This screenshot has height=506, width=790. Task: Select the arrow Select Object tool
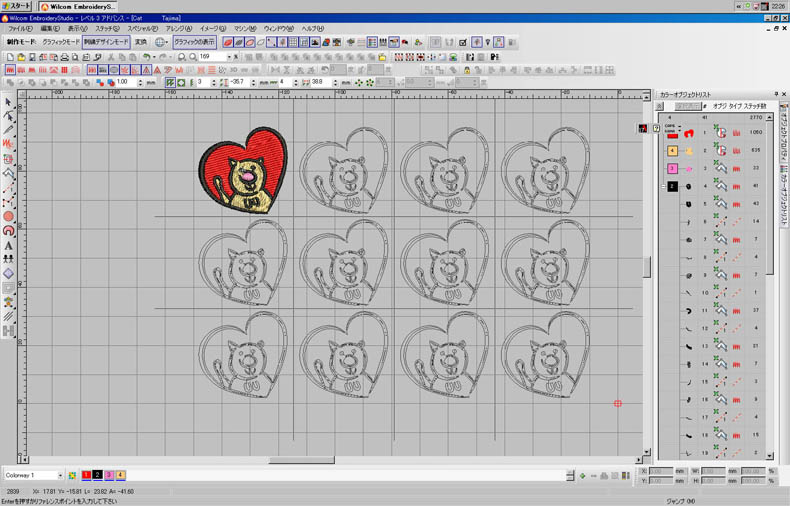(8, 102)
